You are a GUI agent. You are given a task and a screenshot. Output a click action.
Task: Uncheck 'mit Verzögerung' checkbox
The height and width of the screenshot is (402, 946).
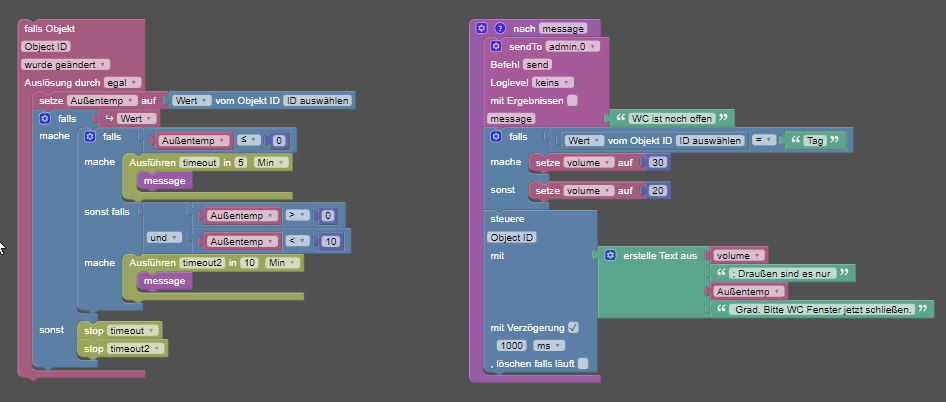[573, 328]
